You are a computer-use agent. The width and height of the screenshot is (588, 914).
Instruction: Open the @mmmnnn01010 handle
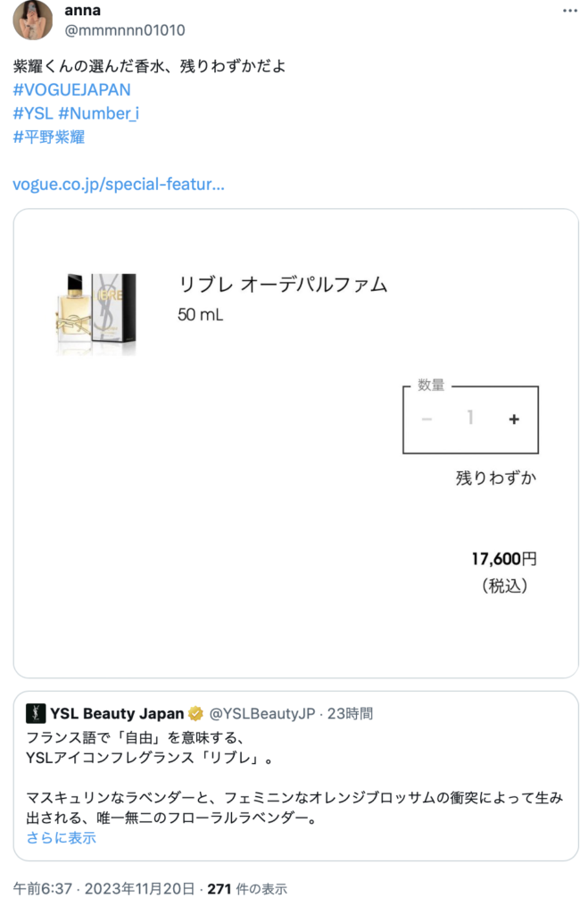[x=125, y=30]
